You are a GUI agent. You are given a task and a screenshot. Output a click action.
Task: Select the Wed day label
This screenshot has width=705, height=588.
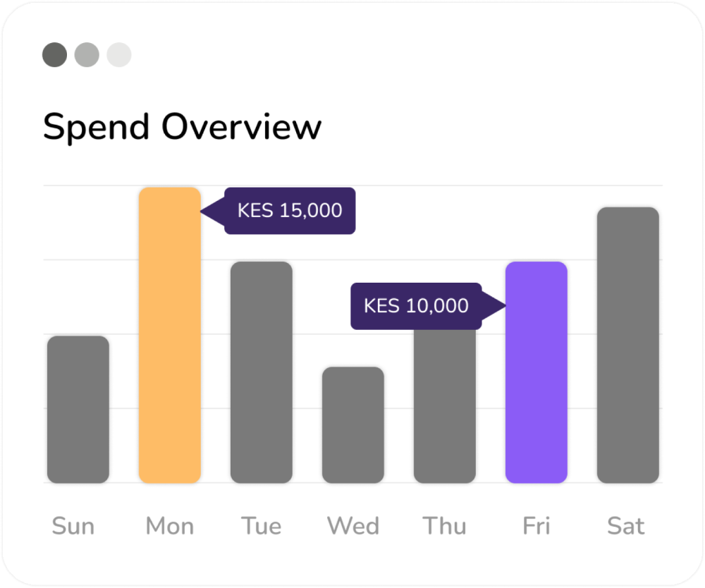tap(352, 526)
